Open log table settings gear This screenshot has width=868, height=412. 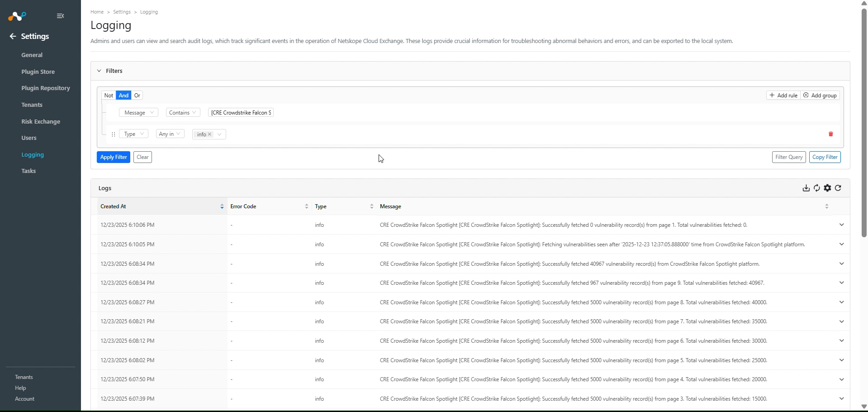(x=828, y=188)
